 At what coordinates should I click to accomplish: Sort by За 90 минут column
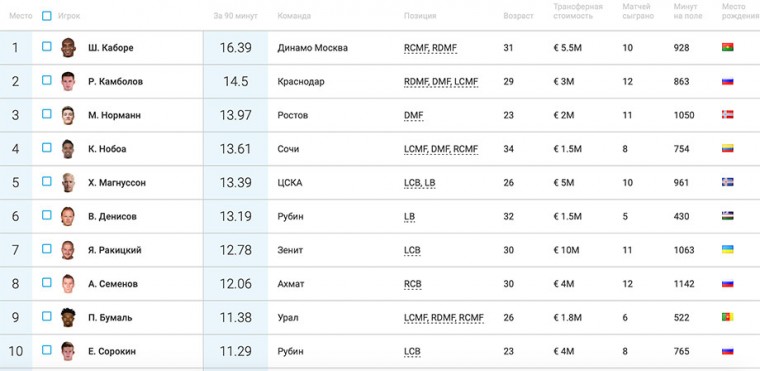[x=236, y=16]
